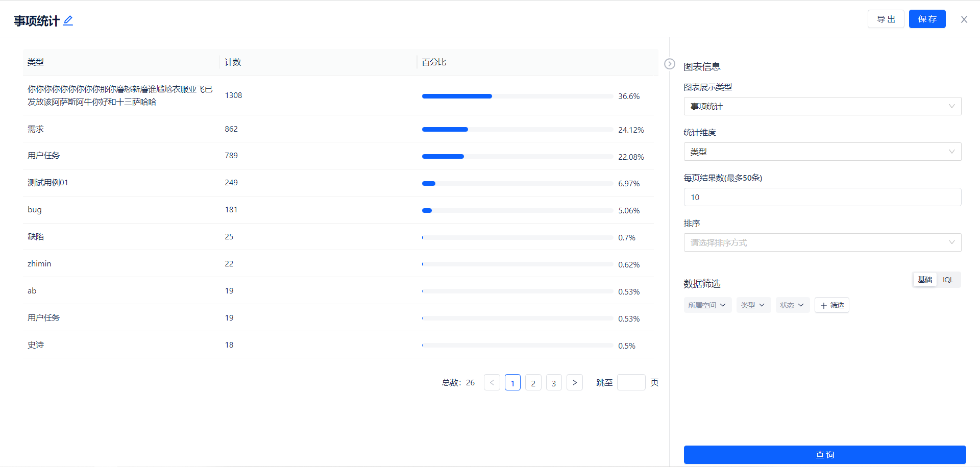This screenshot has height=467, width=980.
Task: Click the count value 181
Action: pos(231,210)
